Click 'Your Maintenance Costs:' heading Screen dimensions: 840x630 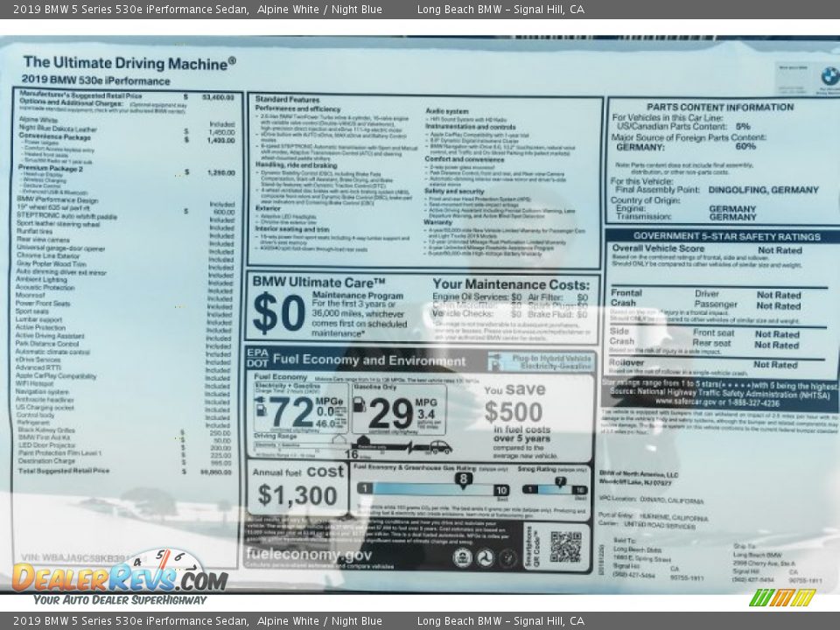click(511, 284)
